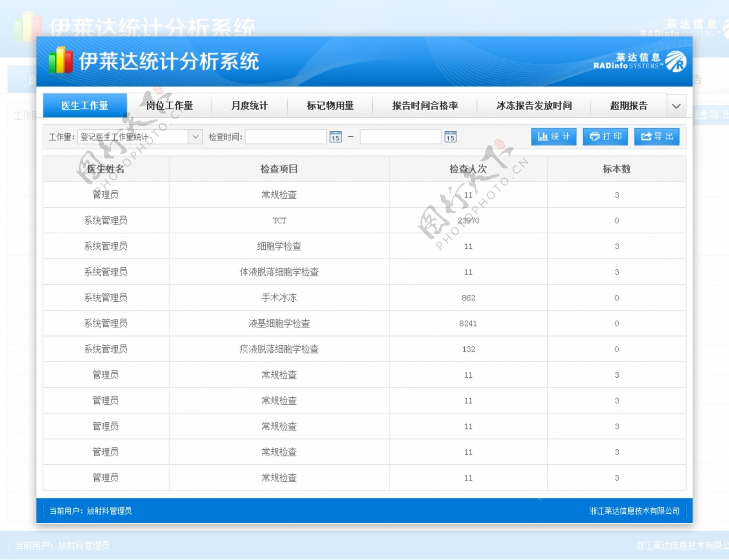Sort by 检查人次 column header

pos(468,169)
